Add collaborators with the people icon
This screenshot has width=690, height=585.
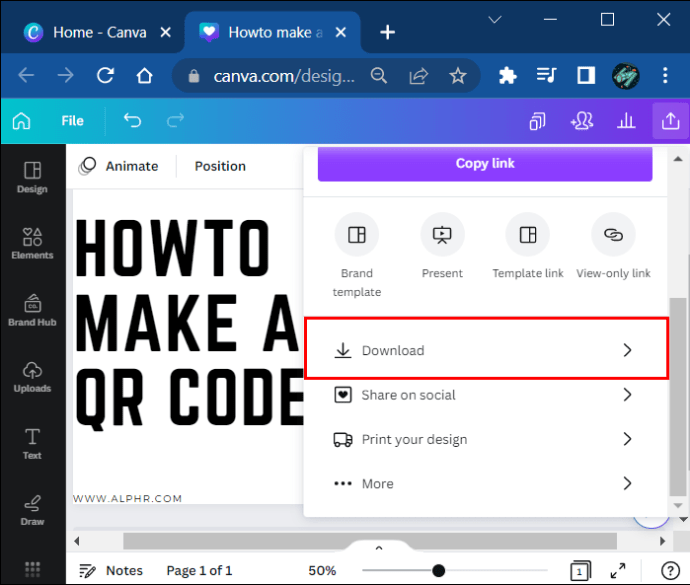click(582, 121)
